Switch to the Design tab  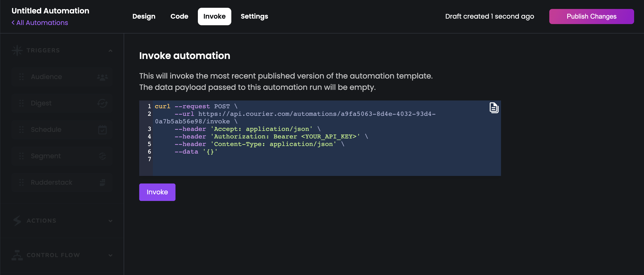(x=144, y=17)
